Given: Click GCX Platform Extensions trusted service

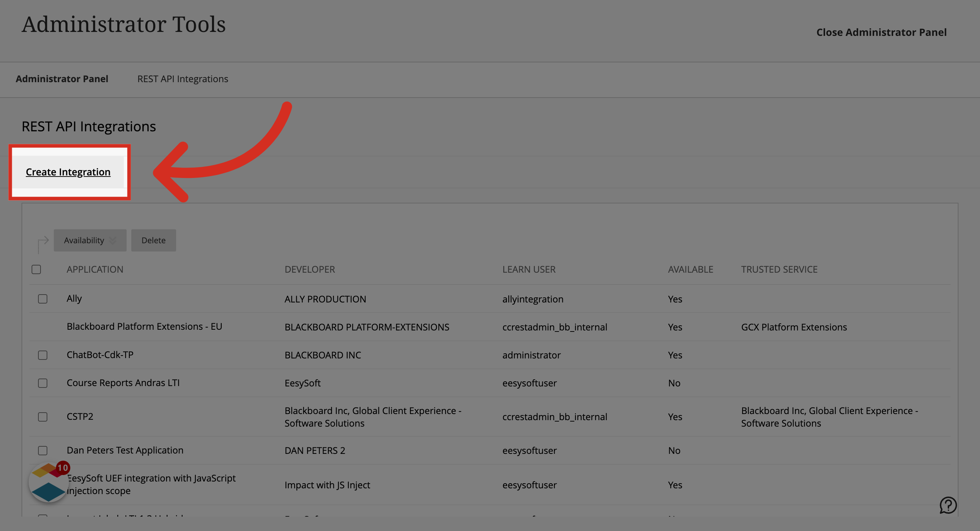Looking at the screenshot, I should click(x=794, y=327).
